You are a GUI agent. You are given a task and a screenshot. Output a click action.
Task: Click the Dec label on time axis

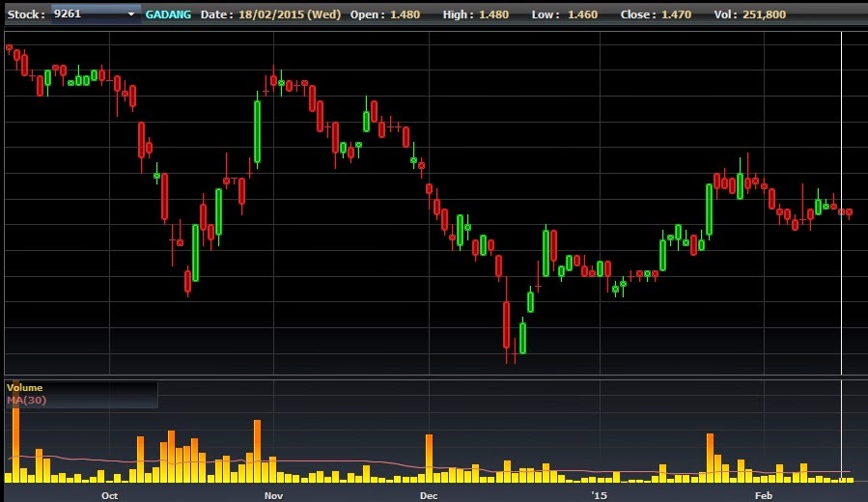(429, 495)
